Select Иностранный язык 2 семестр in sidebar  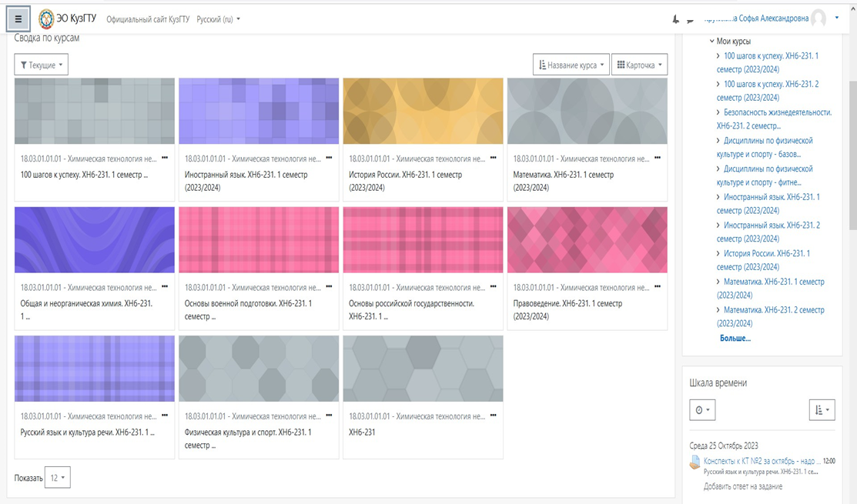[x=768, y=232]
